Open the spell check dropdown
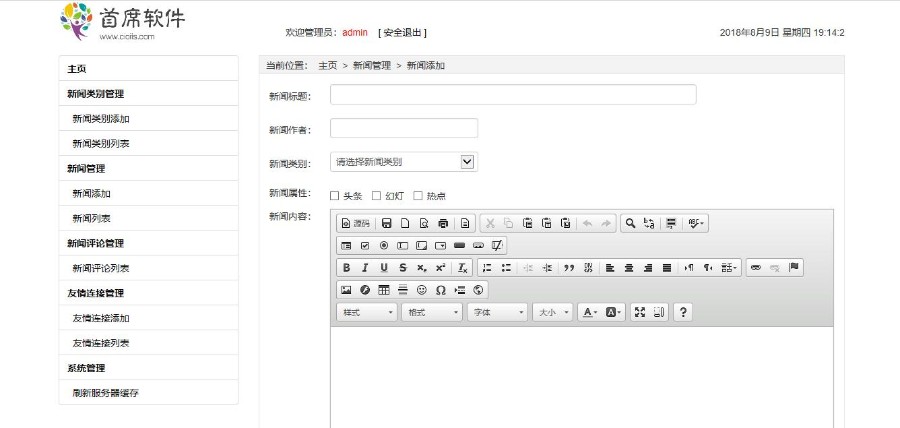Image resolution: width=900 pixels, height=428 pixels. [x=697, y=223]
